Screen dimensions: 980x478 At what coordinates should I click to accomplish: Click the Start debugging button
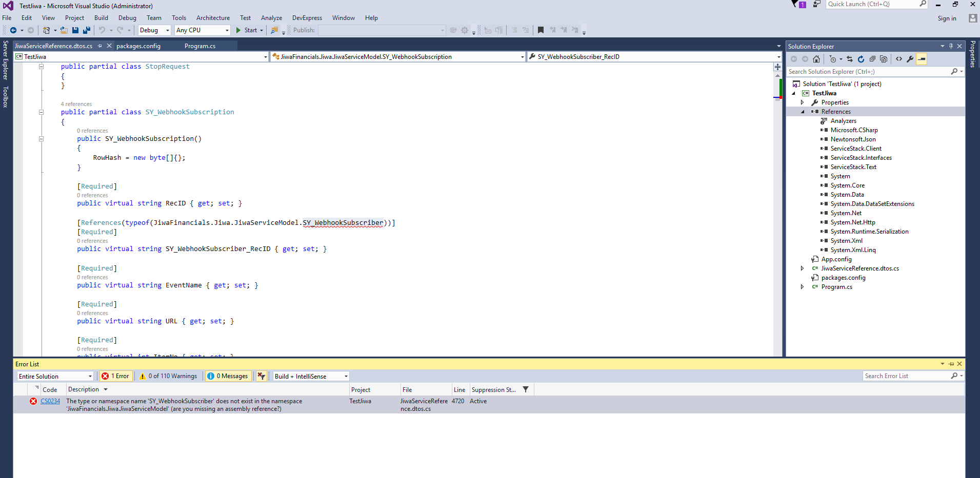tap(247, 30)
